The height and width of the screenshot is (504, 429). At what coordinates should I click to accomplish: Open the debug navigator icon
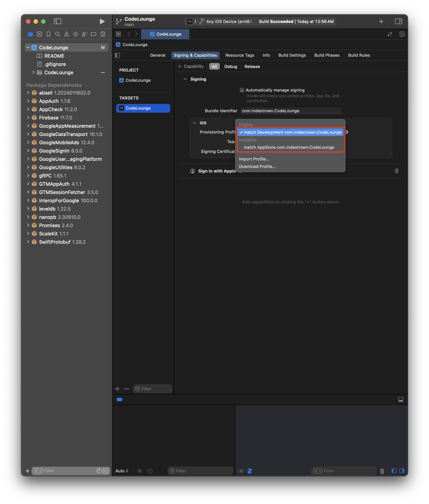coord(85,34)
